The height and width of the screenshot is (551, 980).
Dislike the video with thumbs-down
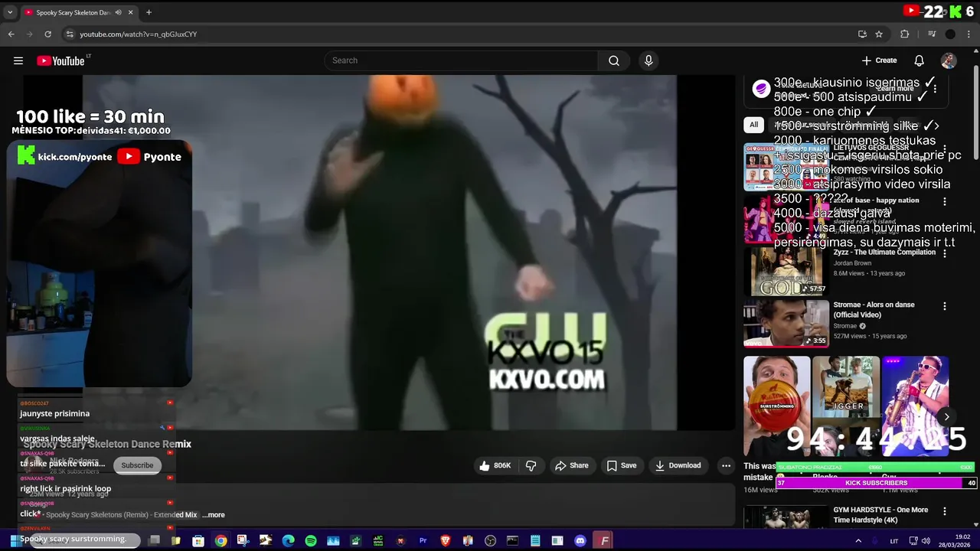click(x=531, y=465)
